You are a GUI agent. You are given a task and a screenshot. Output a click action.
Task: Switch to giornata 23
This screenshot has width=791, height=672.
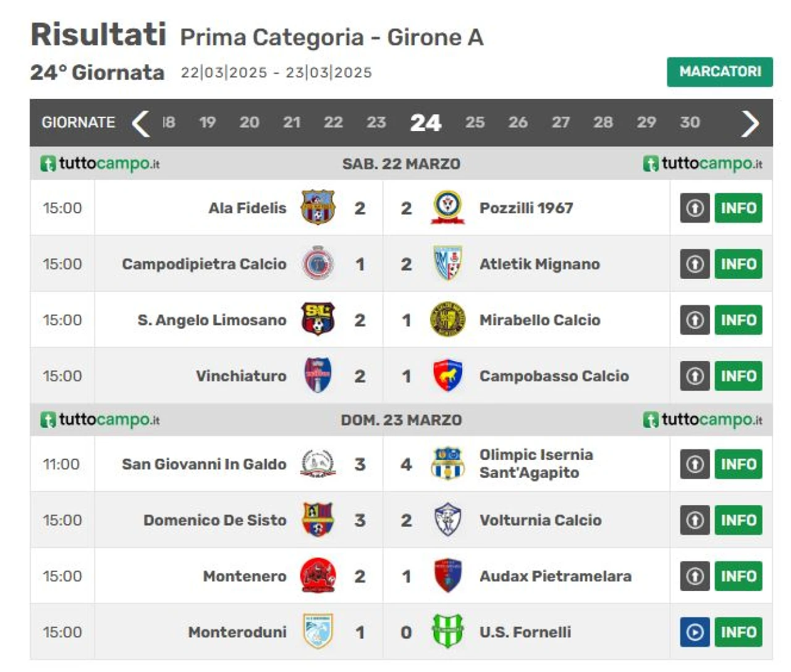376,122
